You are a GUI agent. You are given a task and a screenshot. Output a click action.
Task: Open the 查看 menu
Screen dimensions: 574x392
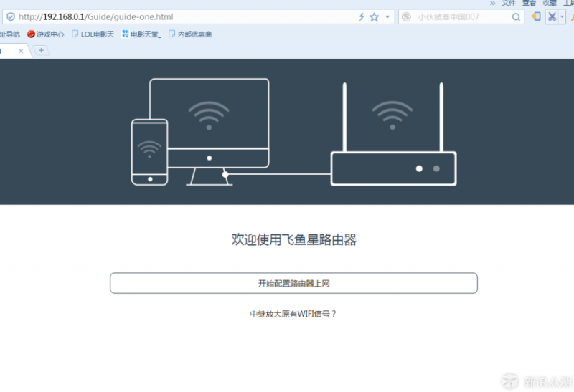(x=529, y=3)
